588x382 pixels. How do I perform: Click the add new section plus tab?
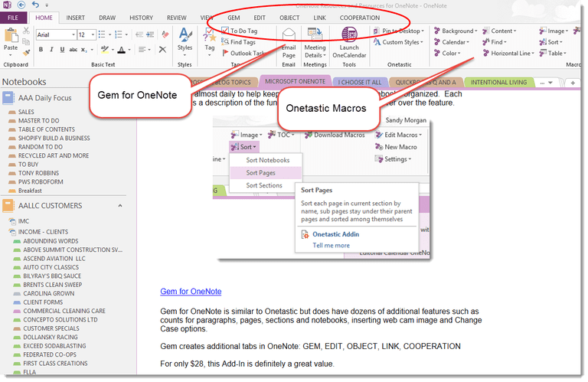(x=573, y=83)
